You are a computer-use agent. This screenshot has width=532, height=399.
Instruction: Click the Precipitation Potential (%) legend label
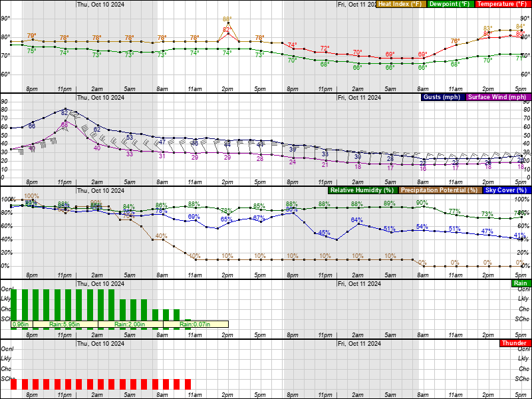pyautogui.click(x=440, y=190)
